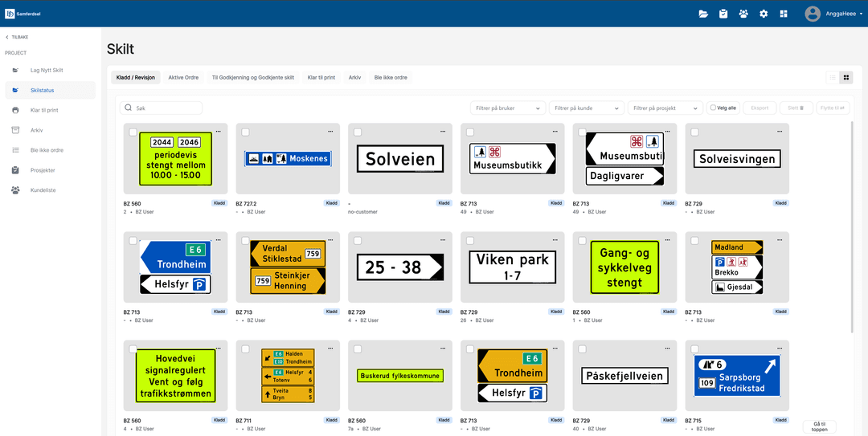This screenshot has height=436, width=868.
Task: Select the checkbox on the Moskenes sign card
Action: click(245, 132)
